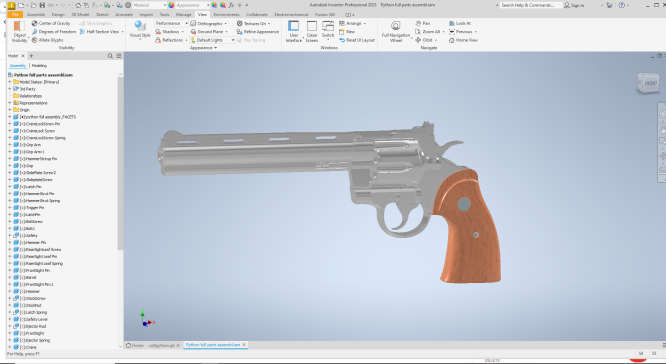Open the Orthographic projection dropdown
The height and width of the screenshot is (364, 666).
click(x=209, y=23)
